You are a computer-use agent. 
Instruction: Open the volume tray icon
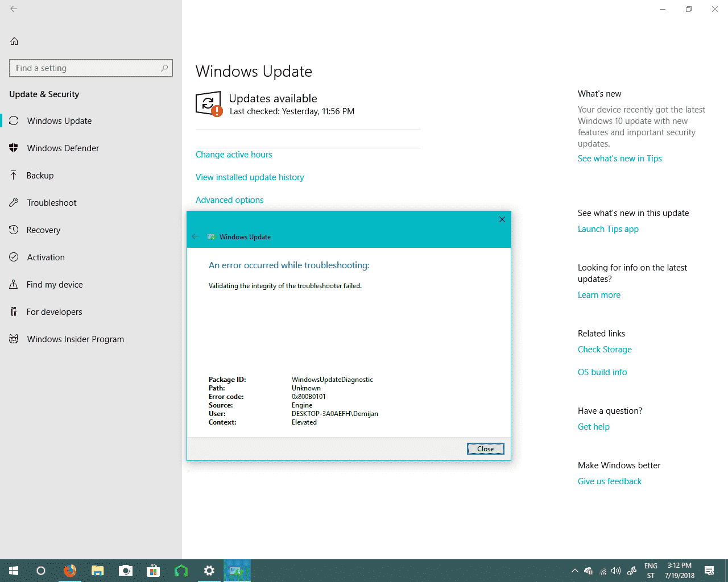[x=616, y=571]
